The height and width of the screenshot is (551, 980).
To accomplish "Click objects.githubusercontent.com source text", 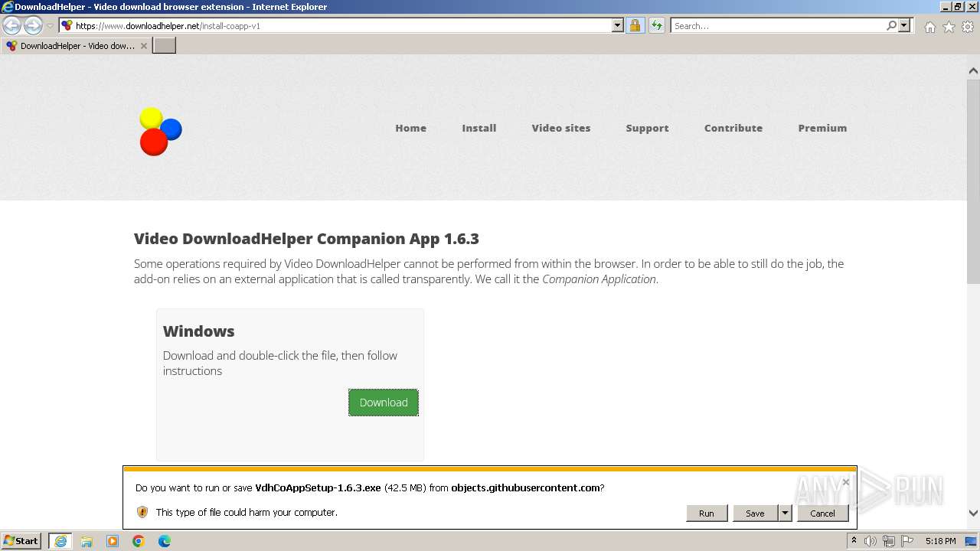I will pyautogui.click(x=525, y=487).
